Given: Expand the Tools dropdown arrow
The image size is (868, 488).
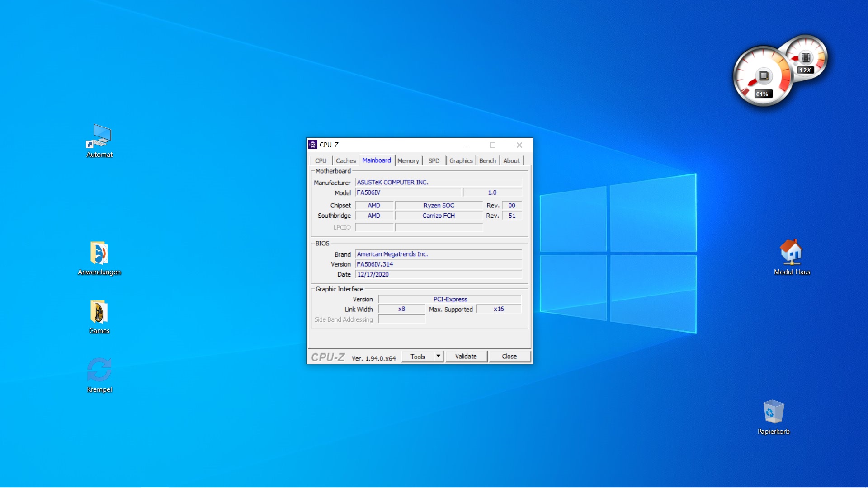Looking at the screenshot, I should (x=438, y=357).
